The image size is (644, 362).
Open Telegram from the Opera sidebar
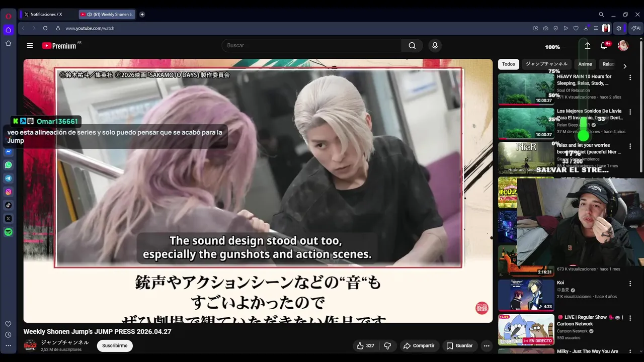click(x=9, y=178)
